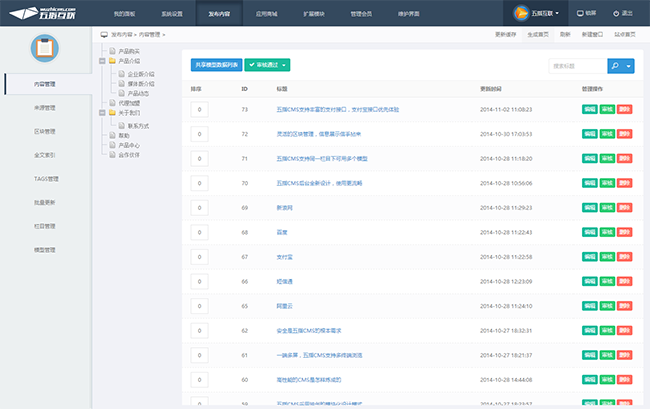650x409 pixels.
Task: Click 删除 for the ID 73 row
Action: click(x=624, y=108)
